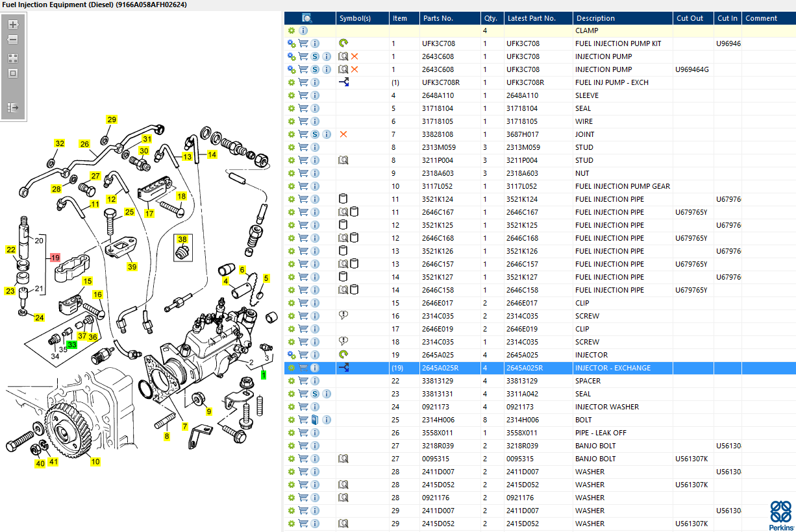Click callout label 39 on the diagram
This screenshot has height=532, width=796.
(x=132, y=267)
